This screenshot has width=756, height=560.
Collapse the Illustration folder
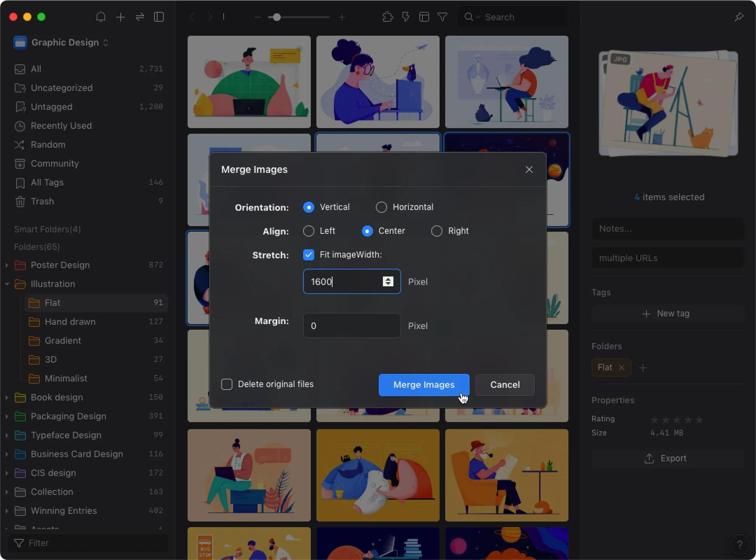(x=7, y=284)
